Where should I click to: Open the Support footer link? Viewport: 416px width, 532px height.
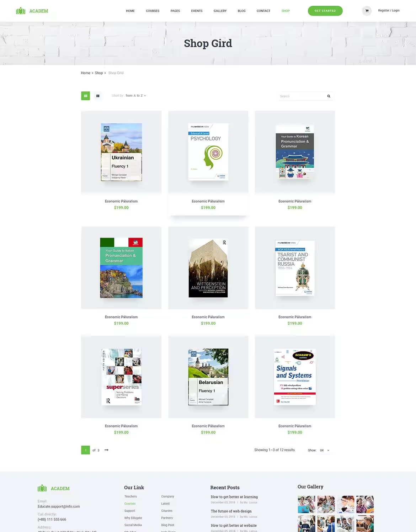tap(130, 511)
